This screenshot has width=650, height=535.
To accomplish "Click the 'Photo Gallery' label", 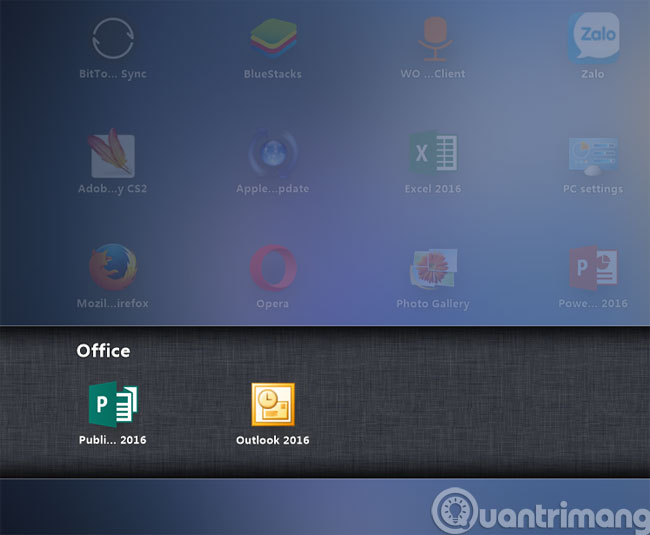I will [x=433, y=304].
